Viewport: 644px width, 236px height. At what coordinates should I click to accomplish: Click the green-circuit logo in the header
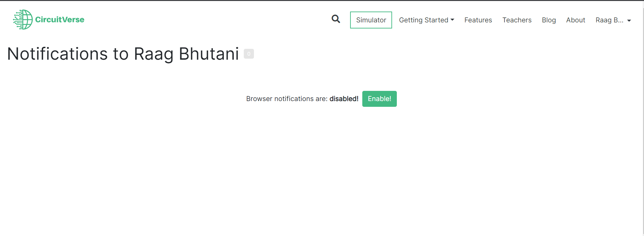22,19
